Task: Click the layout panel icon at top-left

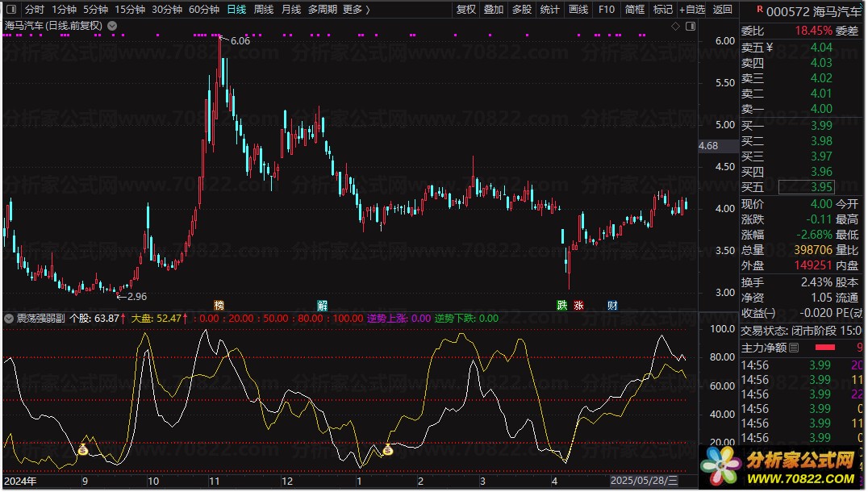Action: pyautogui.click(x=11, y=10)
